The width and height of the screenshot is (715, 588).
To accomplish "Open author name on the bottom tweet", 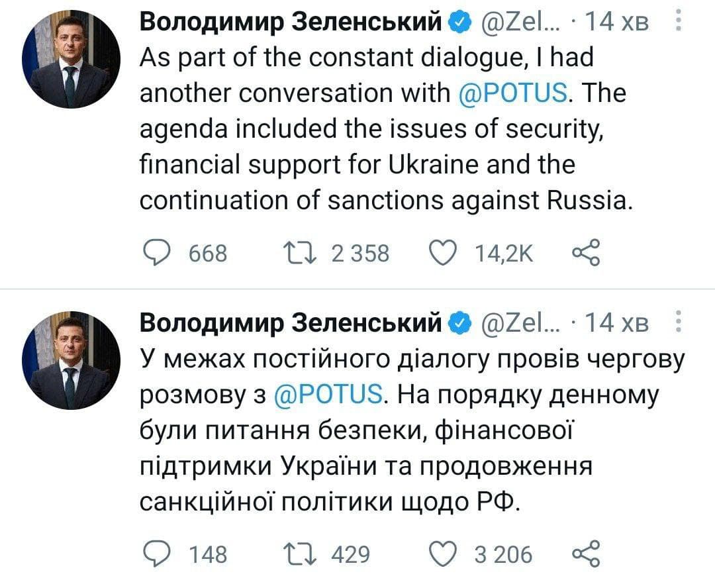I will click(291, 323).
